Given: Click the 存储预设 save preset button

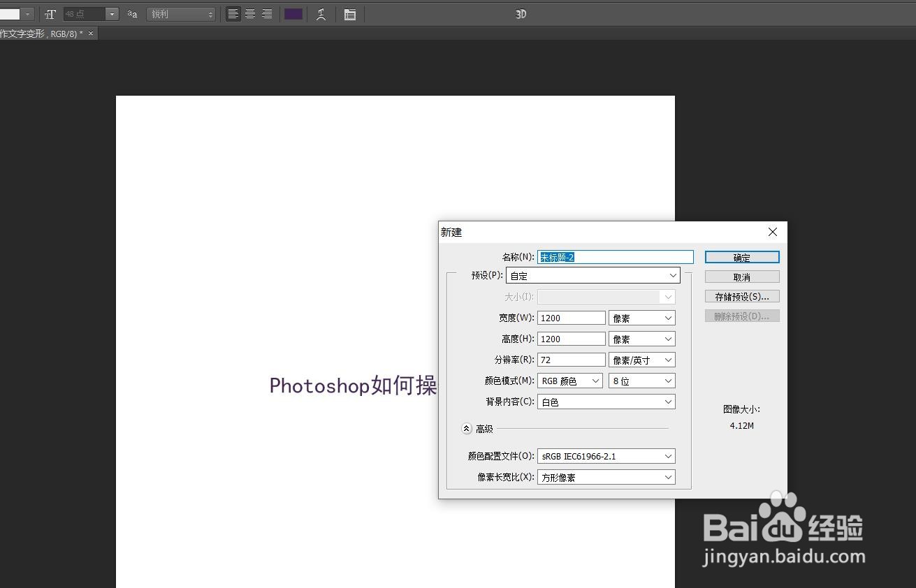Looking at the screenshot, I should pyautogui.click(x=741, y=295).
